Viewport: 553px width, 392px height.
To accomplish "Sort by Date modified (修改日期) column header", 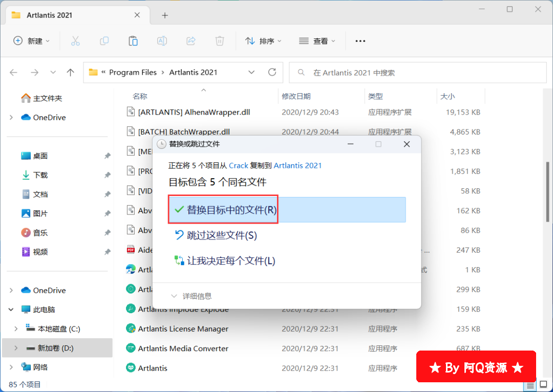I will 296,96.
